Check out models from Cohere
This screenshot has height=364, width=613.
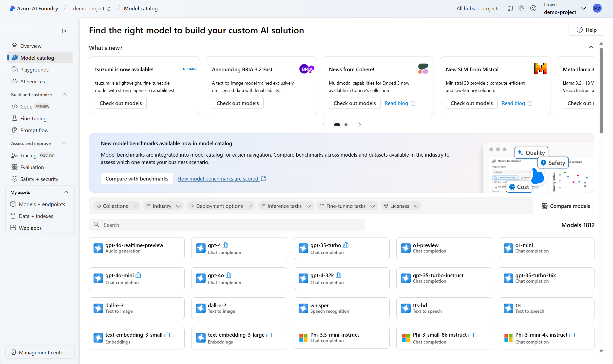click(354, 103)
